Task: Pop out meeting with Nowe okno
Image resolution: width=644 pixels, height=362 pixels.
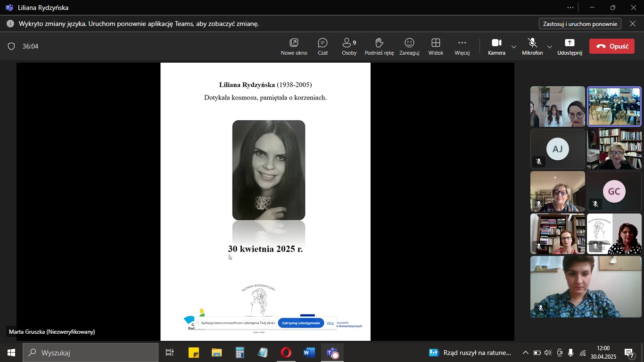Action: tap(294, 46)
